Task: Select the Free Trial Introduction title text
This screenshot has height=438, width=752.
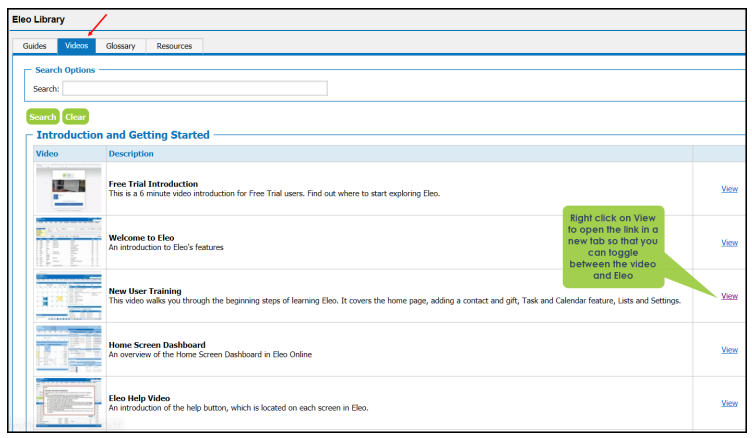Action: pos(153,184)
